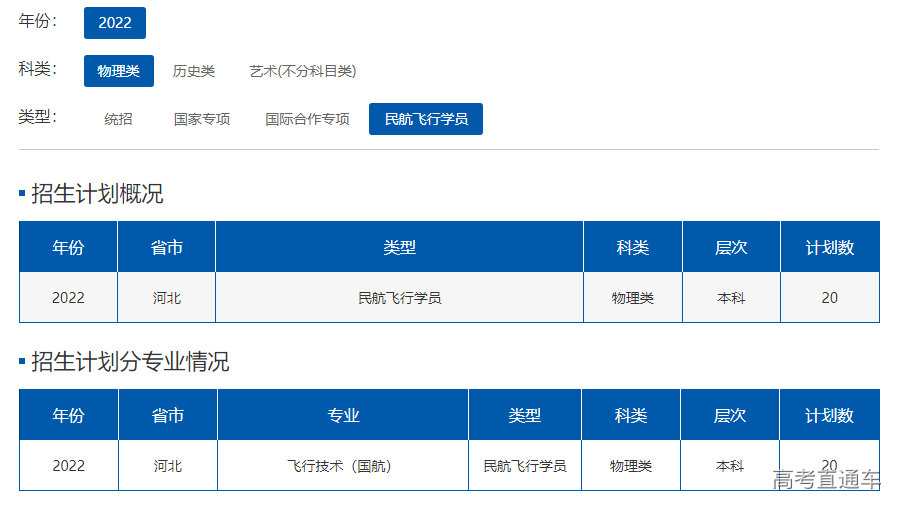Click 本科 cell in the overview table
This screenshot has height=519, width=910.
point(731,298)
